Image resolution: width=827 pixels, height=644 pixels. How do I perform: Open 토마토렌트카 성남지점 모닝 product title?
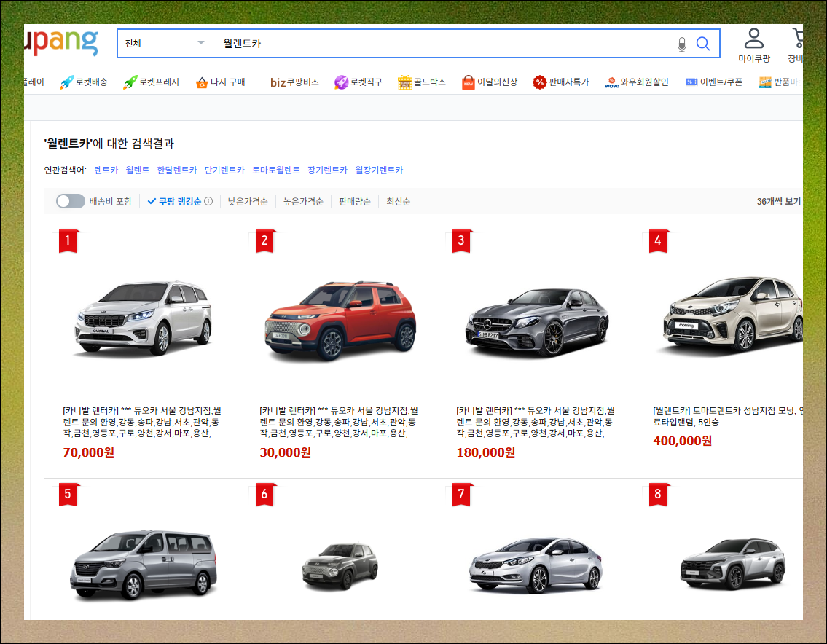pos(728,416)
